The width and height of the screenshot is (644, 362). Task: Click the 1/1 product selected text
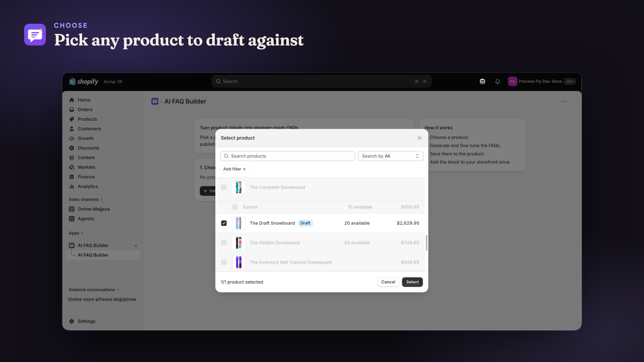[x=242, y=282]
